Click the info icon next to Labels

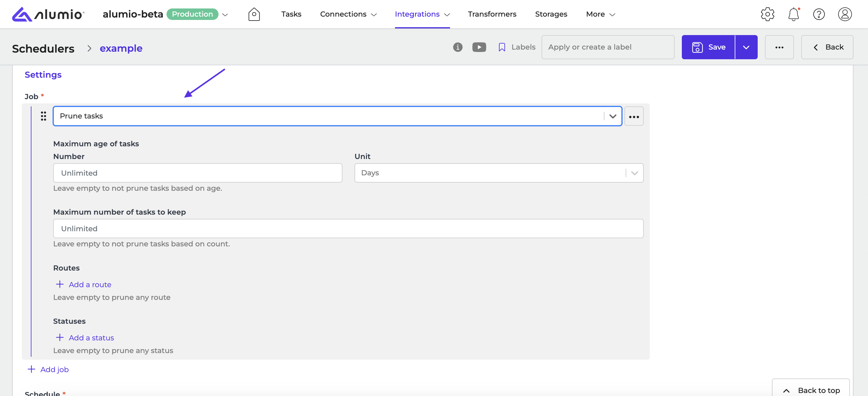click(x=457, y=47)
